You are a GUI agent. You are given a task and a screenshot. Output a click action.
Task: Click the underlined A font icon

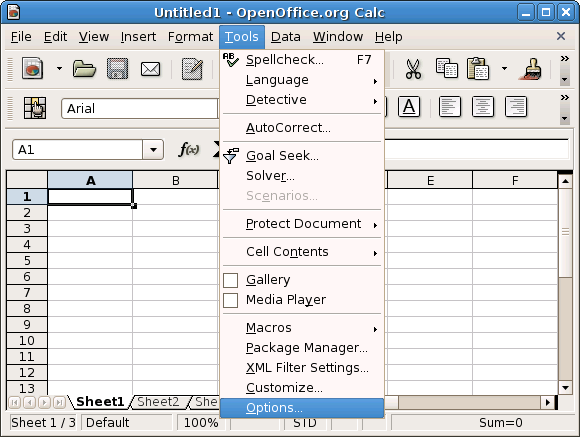[409, 107]
